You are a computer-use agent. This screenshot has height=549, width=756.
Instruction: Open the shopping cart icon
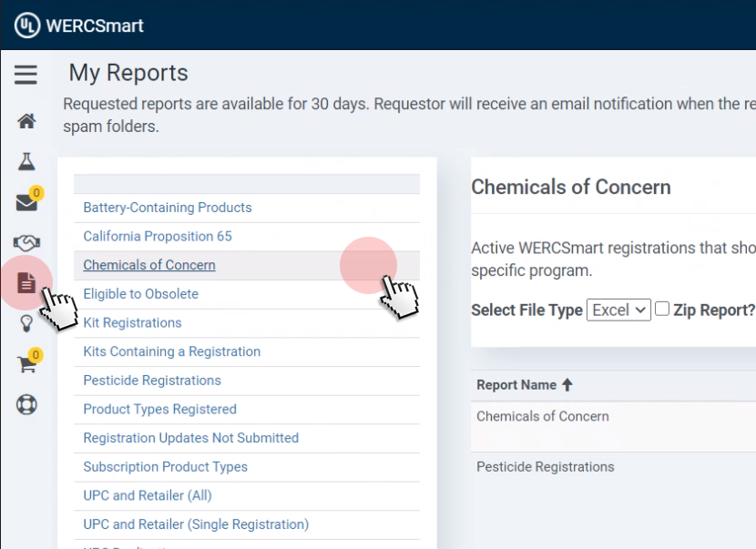26,364
